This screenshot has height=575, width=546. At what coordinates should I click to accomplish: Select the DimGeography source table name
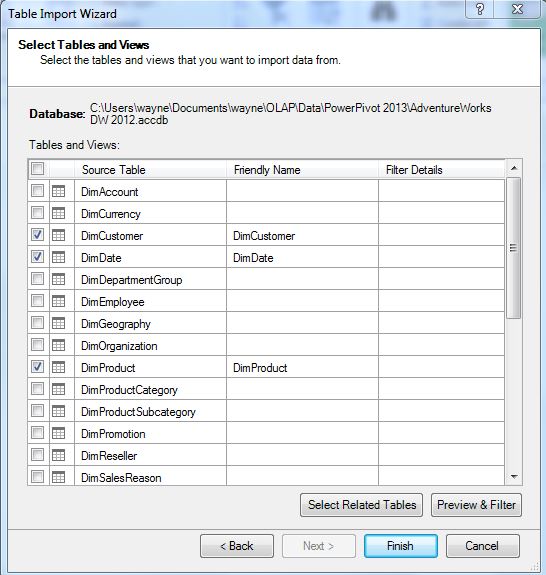point(116,324)
